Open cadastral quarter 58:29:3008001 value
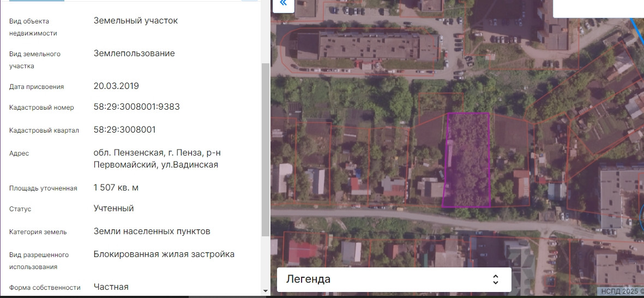This screenshot has height=298, width=644. click(x=125, y=130)
